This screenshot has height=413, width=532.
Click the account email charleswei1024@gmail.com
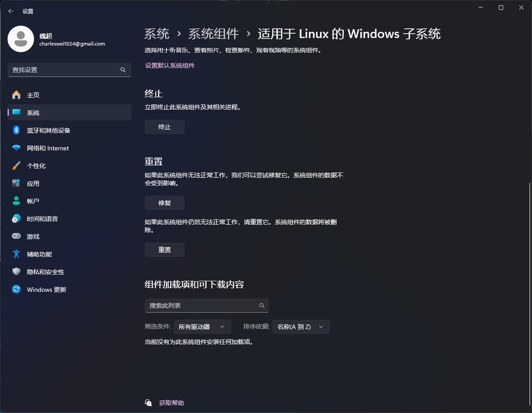[x=72, y=44]
